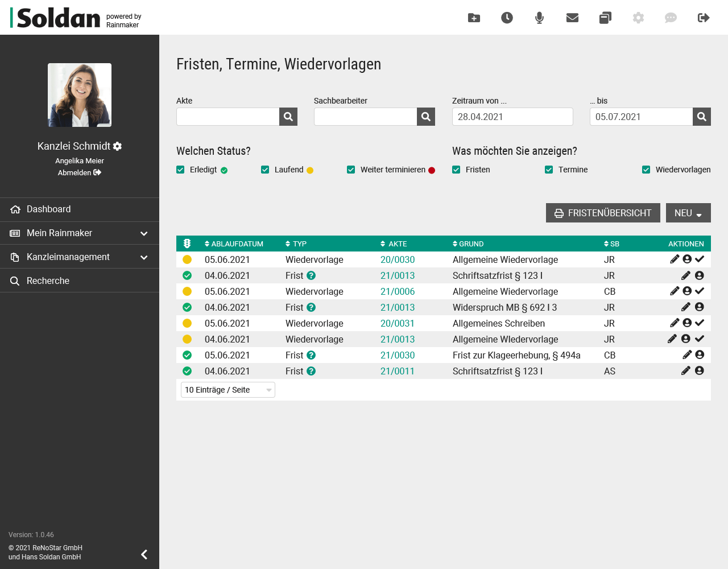Click the Zeitraum von date field
The height and width of the screenshot is (569, 728).
[x=512, y=117]
